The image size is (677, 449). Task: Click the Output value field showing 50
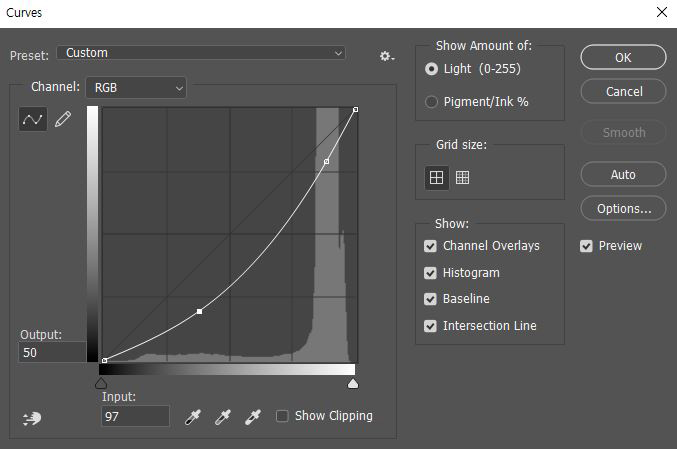click(53, 352)
